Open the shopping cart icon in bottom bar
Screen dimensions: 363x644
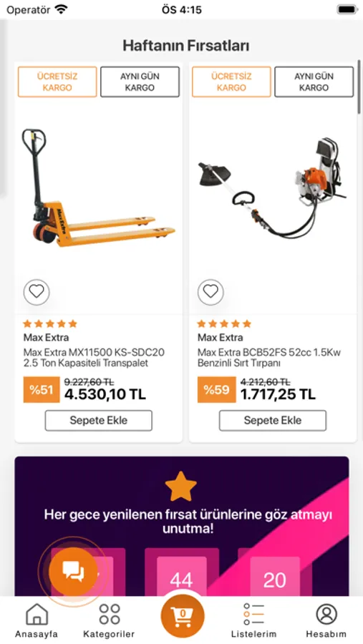183,615
